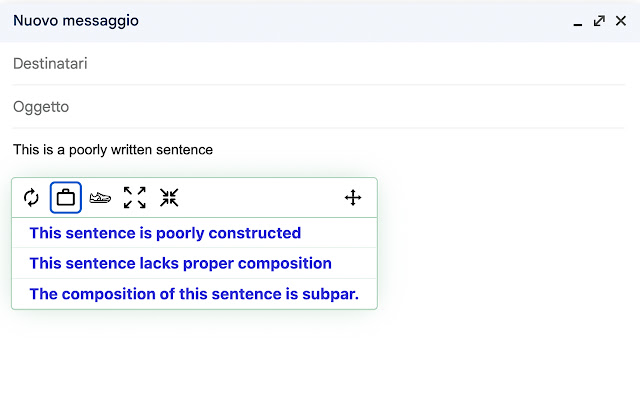Image resolution: width=640 pixels, height=400 pixels.
Task: Click the expand text arrows icon
Action: [x=135, y=198]
